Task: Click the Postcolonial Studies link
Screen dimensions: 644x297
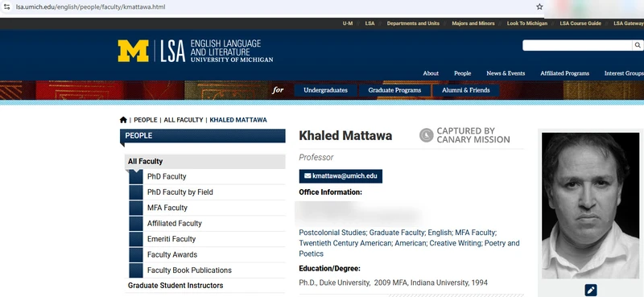Action: 332,233
